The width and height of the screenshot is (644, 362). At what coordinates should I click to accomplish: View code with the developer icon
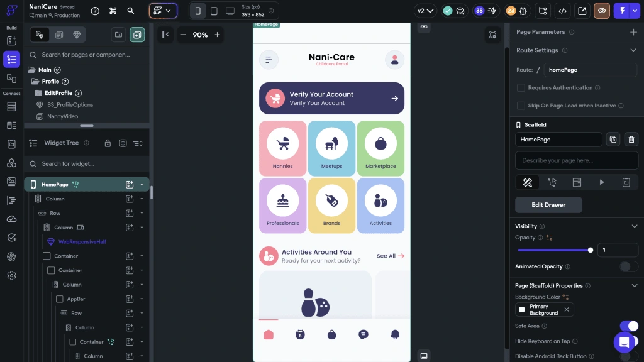point(563,11)
